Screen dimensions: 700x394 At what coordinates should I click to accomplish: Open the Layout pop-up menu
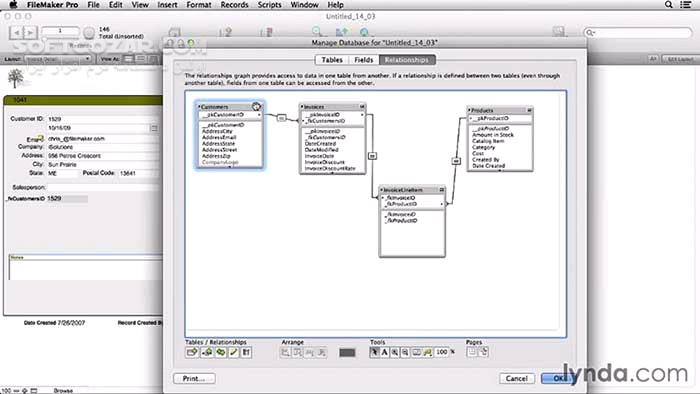click(x=58, y=59)
